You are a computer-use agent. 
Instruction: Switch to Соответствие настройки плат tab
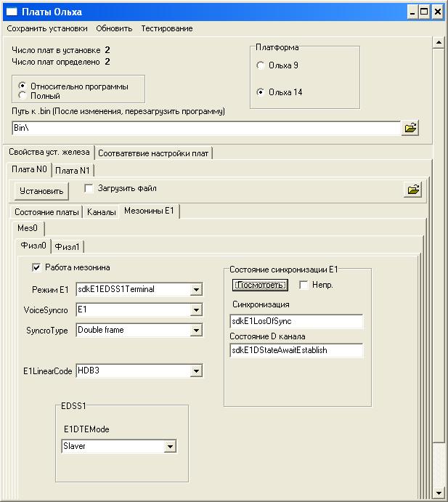click(x=153, y=153)
